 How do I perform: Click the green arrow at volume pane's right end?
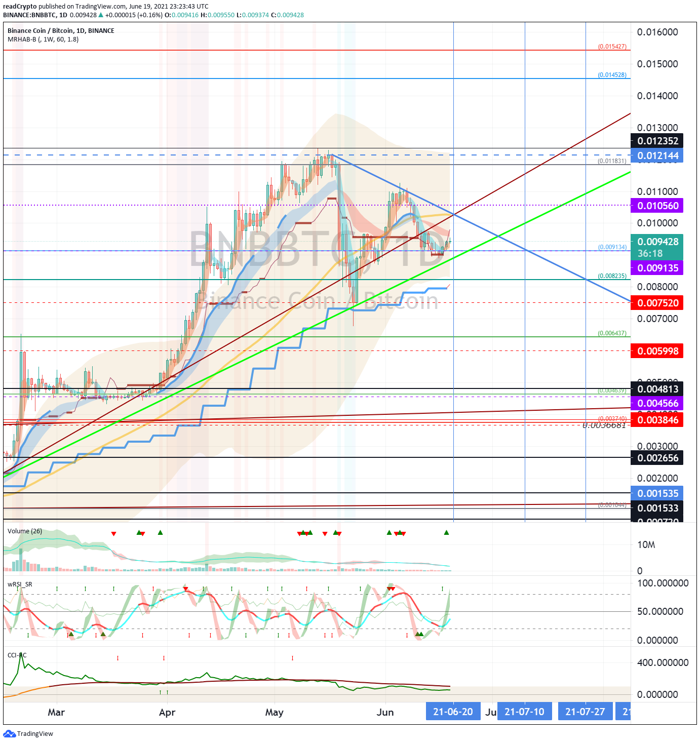coord(446,532)
